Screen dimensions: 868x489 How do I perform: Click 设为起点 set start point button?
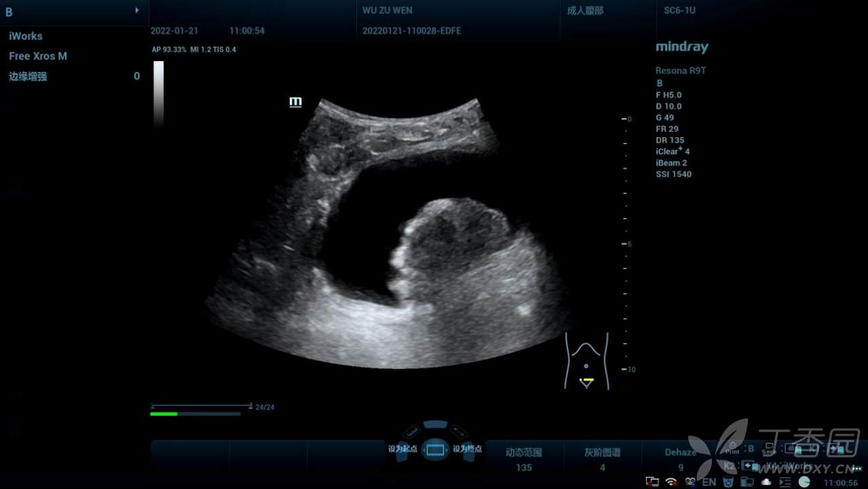[401, 449]
